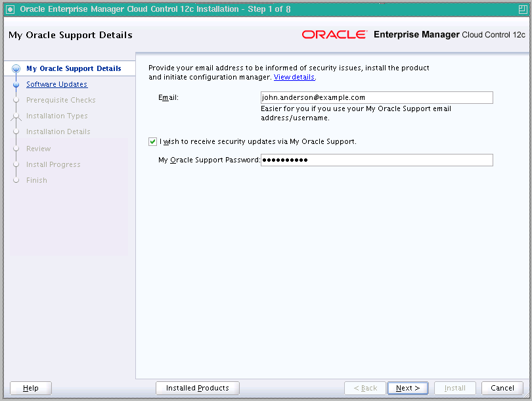Viewport: 532px width, 401px height.
Task: Click the Email label
Action: pyautogui.click(x=168, y=98)
